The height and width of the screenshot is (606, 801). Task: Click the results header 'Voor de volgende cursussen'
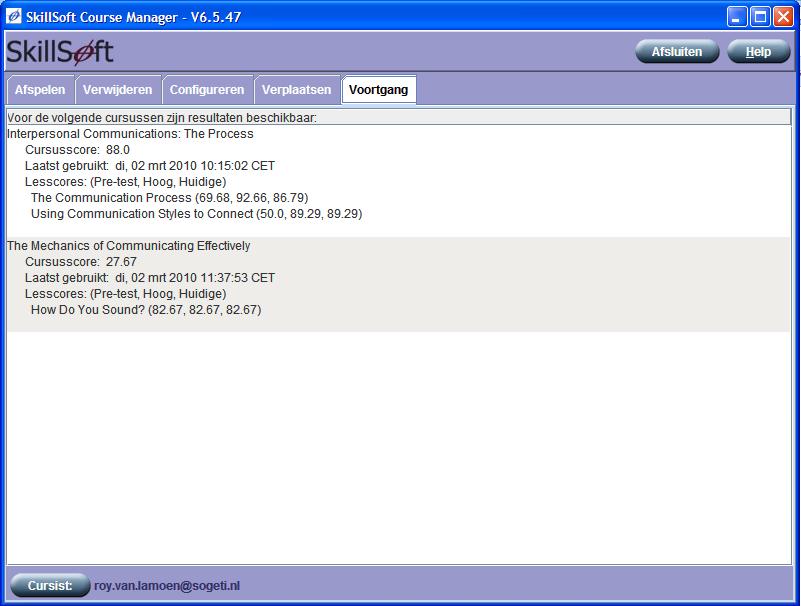pos(162,117)
